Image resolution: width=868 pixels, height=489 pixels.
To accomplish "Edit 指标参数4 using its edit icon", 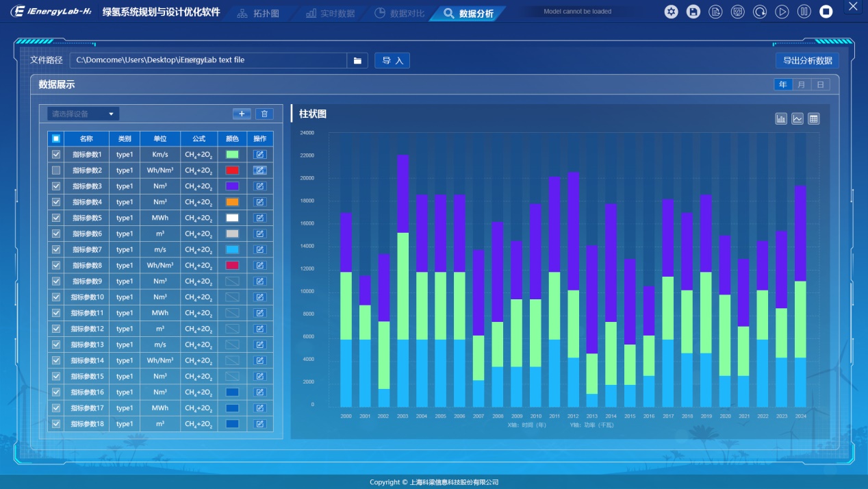I will coord(259,202).
